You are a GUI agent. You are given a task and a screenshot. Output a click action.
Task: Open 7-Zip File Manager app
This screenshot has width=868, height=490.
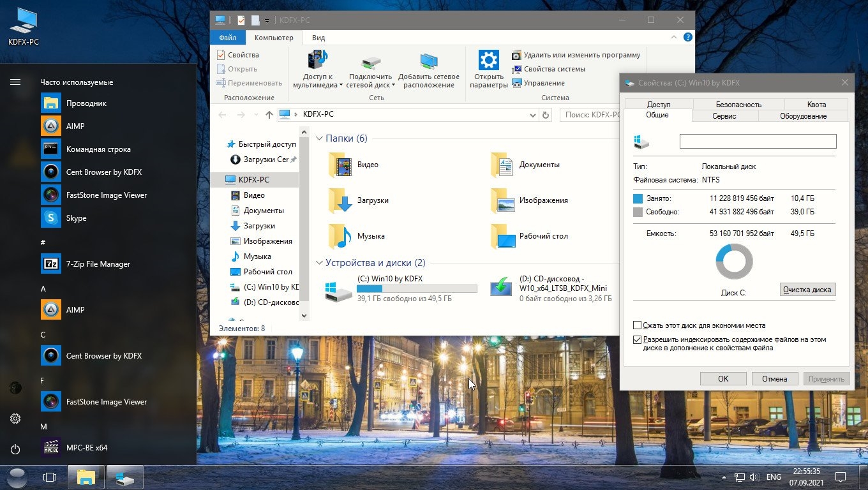(98, 264)
